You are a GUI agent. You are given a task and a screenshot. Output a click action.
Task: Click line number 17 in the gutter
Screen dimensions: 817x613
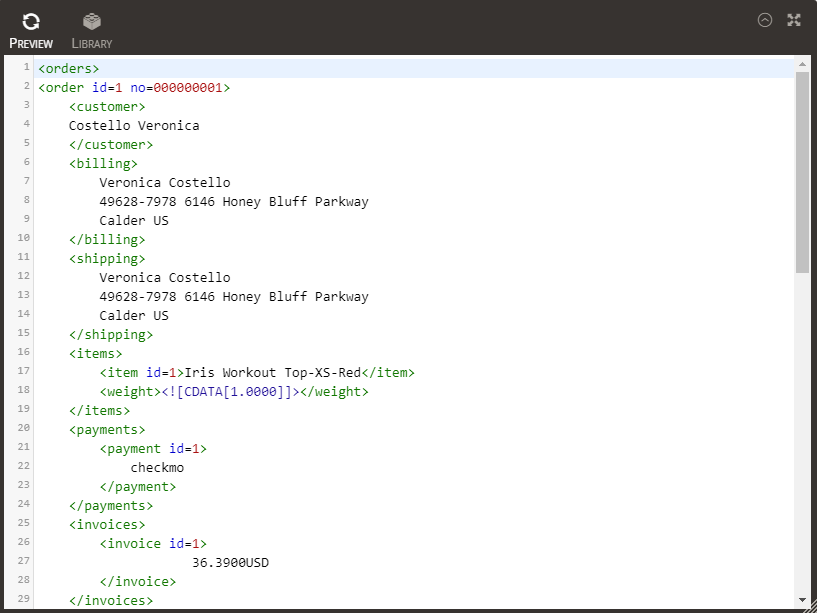(x=23, y=371)
